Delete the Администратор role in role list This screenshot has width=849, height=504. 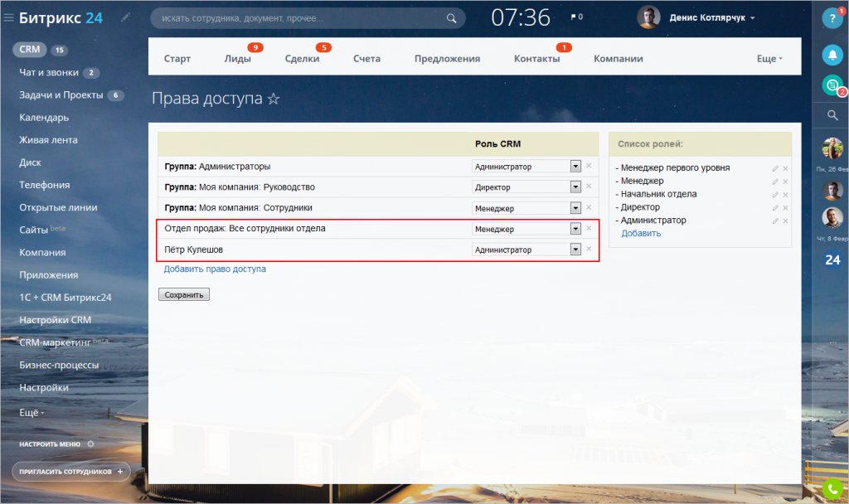pyautogui.click(x=785, y=220)
